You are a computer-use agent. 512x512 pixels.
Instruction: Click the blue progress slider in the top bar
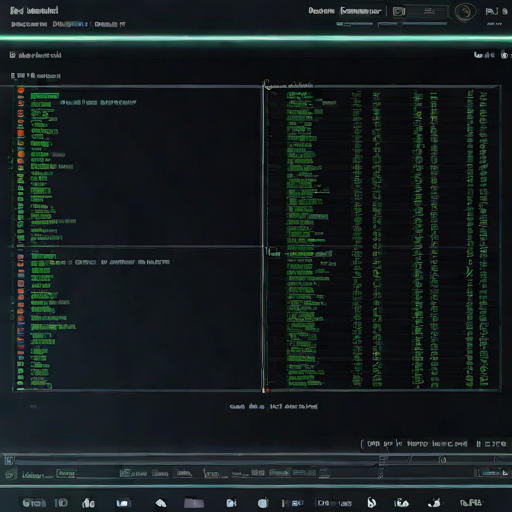[354, 24]
